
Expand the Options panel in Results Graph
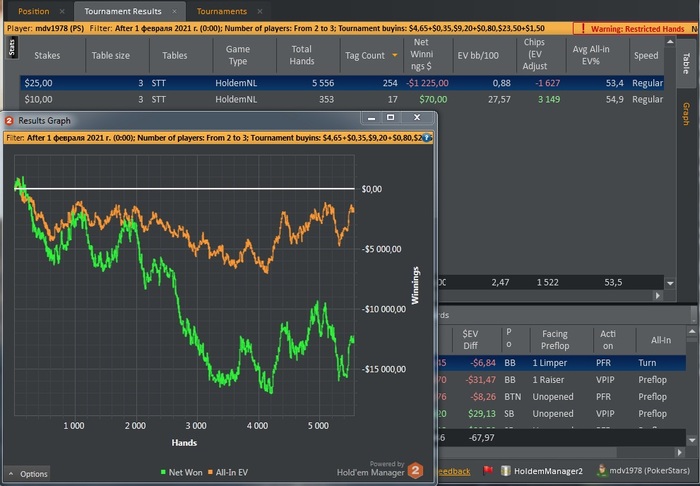tap(28, 474)
